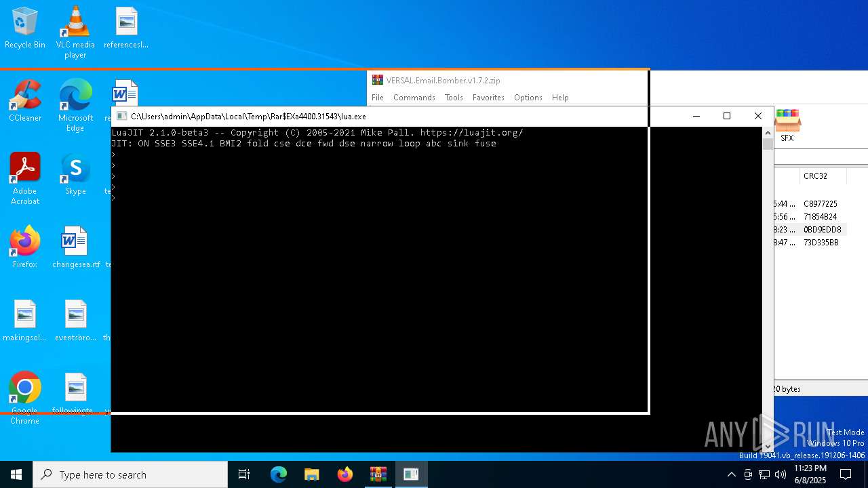Open the notification center icon
Image resolution: width=868 pixels, height=488 pixels.
coord(846,474)
